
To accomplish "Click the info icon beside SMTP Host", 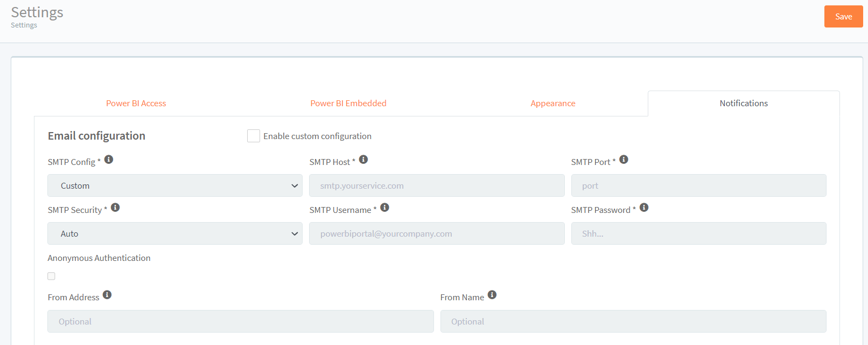I will (x=363, y=160).
